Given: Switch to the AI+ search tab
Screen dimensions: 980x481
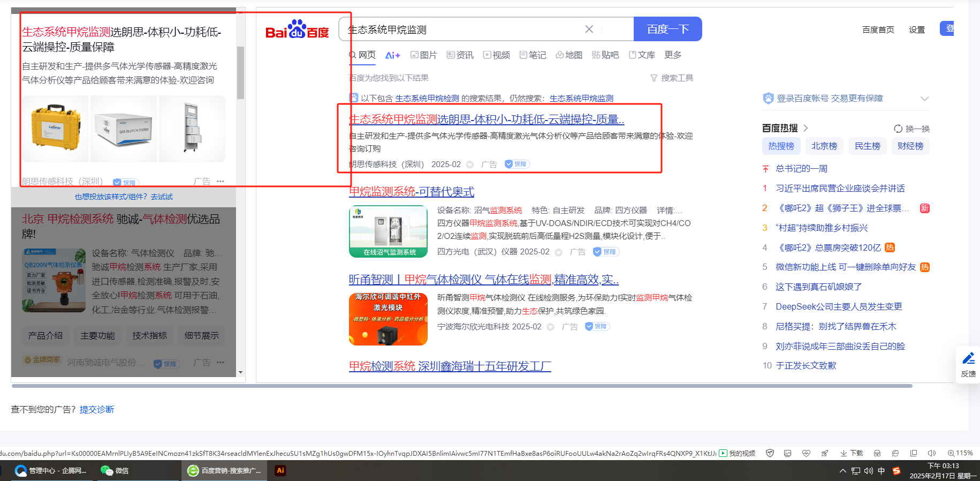Looking at the screenshot, I should click(392, 55).
